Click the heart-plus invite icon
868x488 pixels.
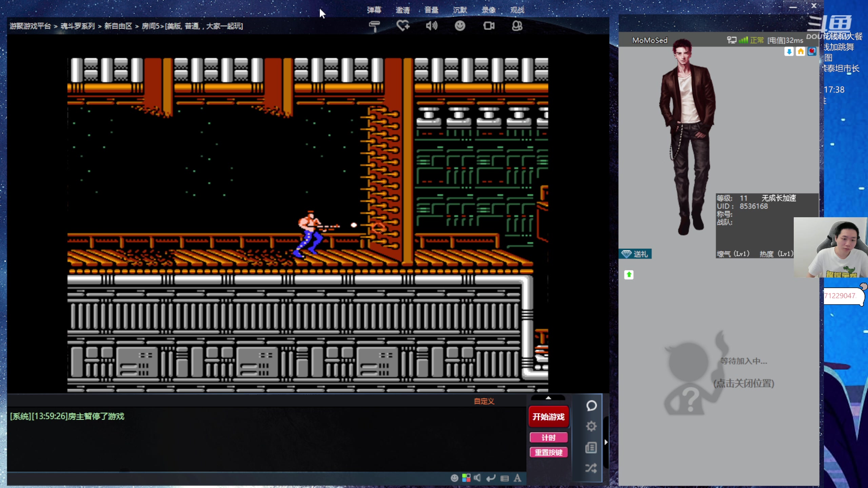pos(403,26)
